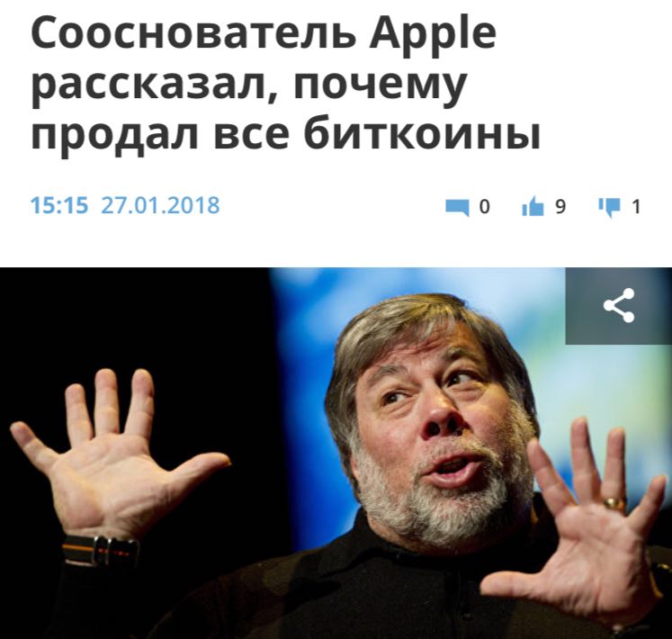This screenshot has height=639, width=672.
Task: Click the comment count "0"
Action: pyautogui.click(x=484, y=207)
